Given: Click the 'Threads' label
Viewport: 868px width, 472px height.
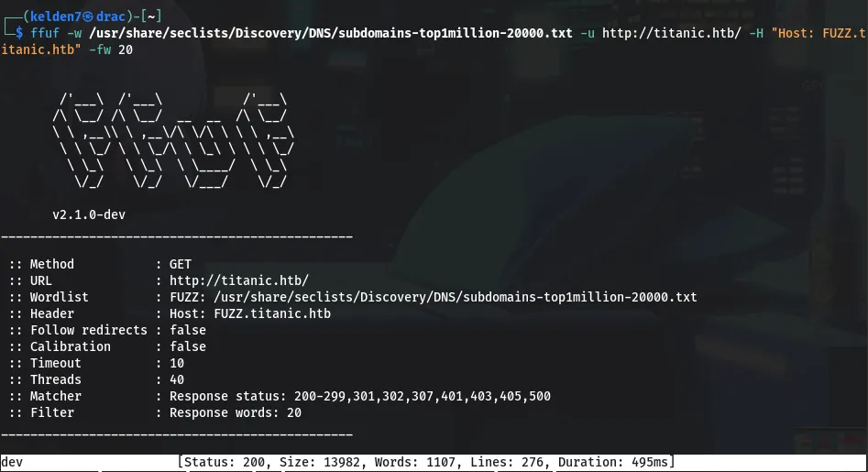Looking at the screenshot, I should [x=55, y=379].
